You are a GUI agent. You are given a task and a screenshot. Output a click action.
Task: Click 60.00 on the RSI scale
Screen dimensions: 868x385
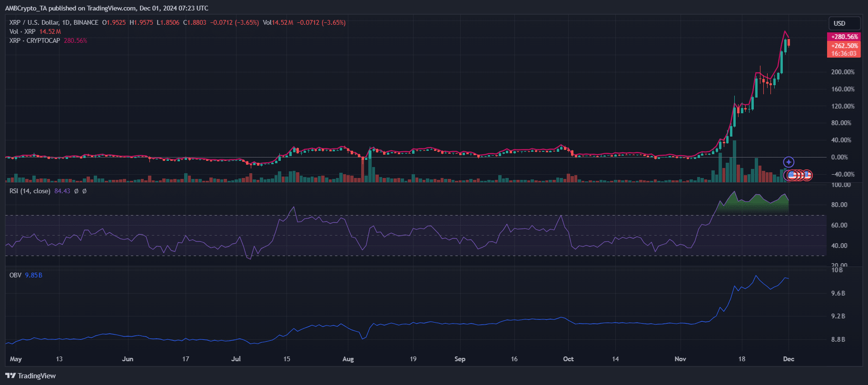[x=839, y=225]
